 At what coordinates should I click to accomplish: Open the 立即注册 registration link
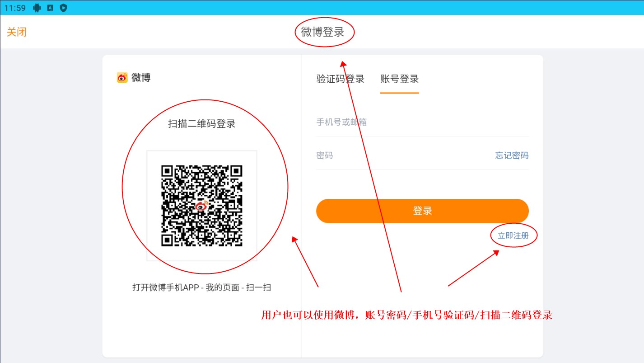[x=513, y=236]
